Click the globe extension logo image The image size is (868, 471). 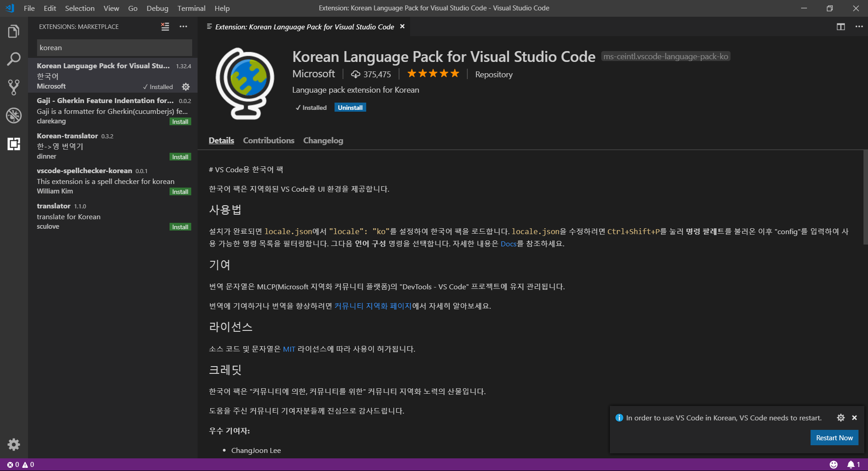pyautogui.click(x=245, y=84)
